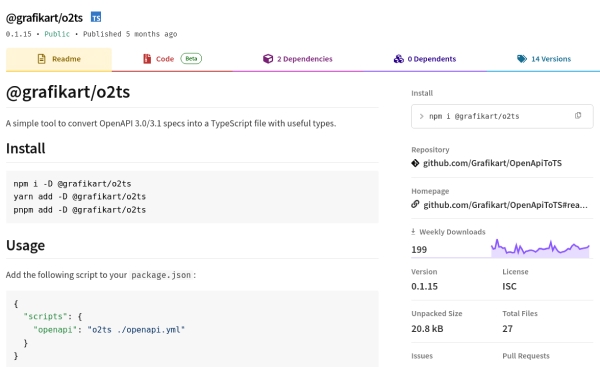600x367 pixels.
Task: Click the homepage link chain icon
Action: [x=415, y=204]
